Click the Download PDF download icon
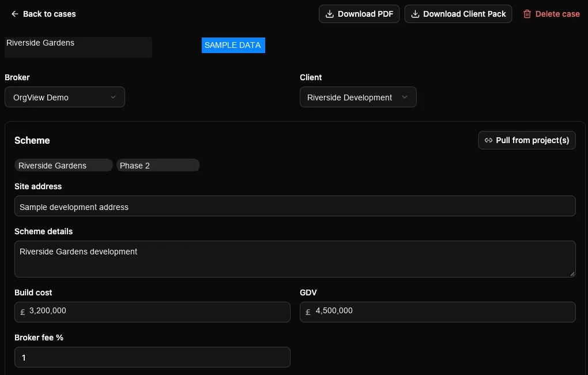 329,14
